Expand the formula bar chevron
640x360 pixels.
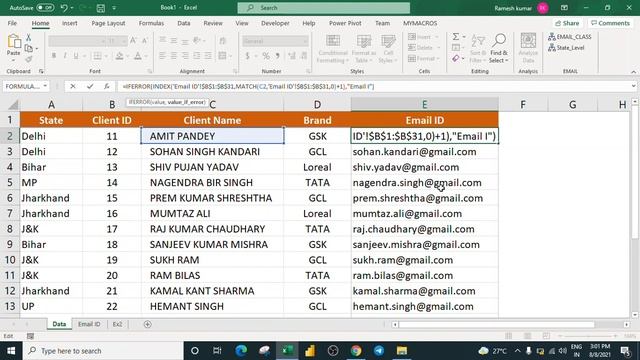(x=633, y=86)
